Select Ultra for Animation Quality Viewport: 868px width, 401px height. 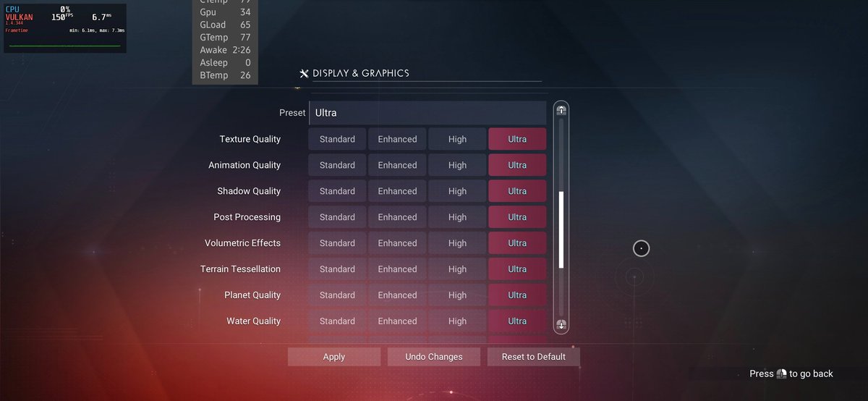pyautogui.click(x=517, y=165)
